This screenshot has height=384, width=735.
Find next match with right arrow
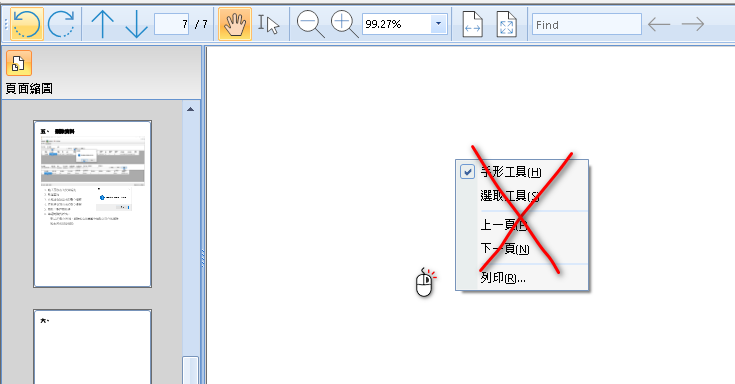click(693, 24)
